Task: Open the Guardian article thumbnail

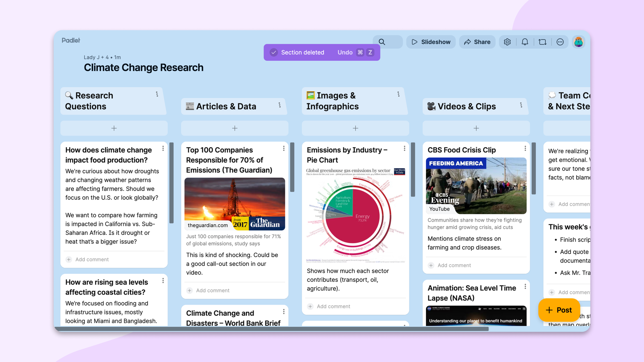Action: point(235,204)
